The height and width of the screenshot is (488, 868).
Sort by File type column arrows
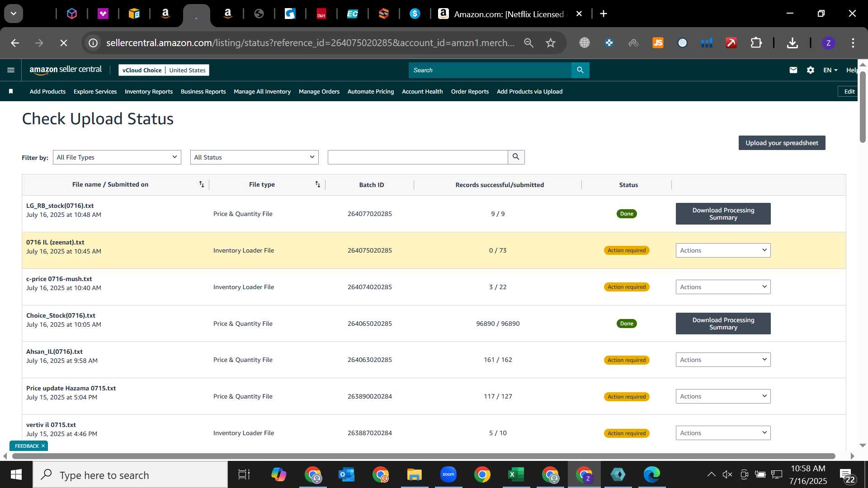[x=318, y=184]
